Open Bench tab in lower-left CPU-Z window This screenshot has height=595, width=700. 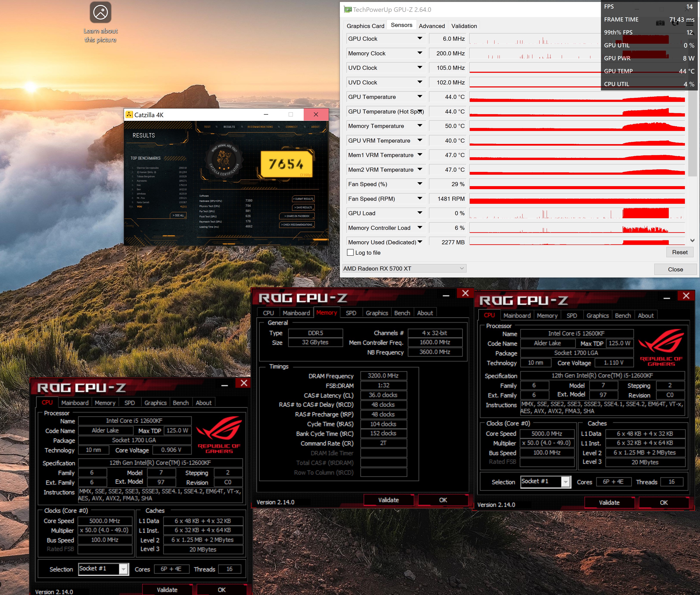pos(181,402)
